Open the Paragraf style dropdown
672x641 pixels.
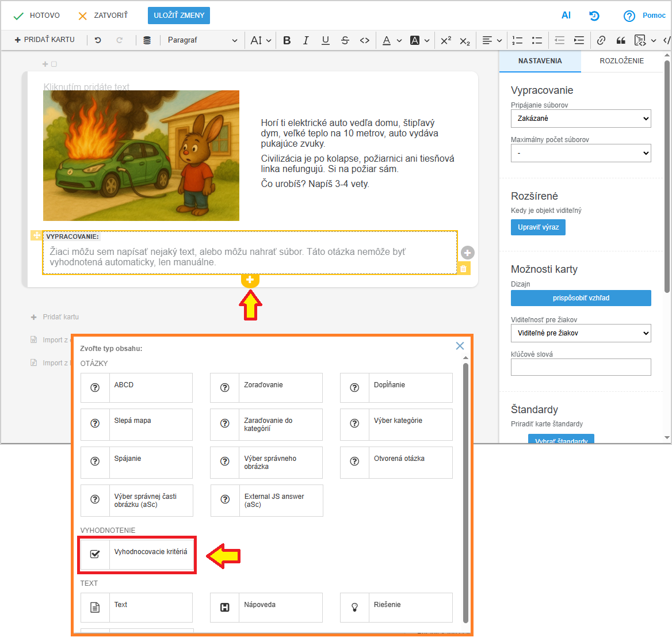[x=203, y=40]
